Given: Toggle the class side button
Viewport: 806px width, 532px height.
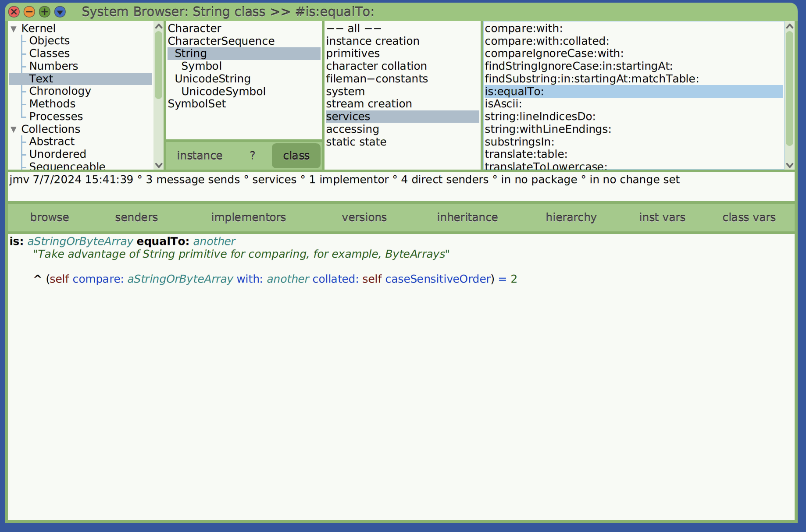Looking at the screenshot, I should [296, 156].
